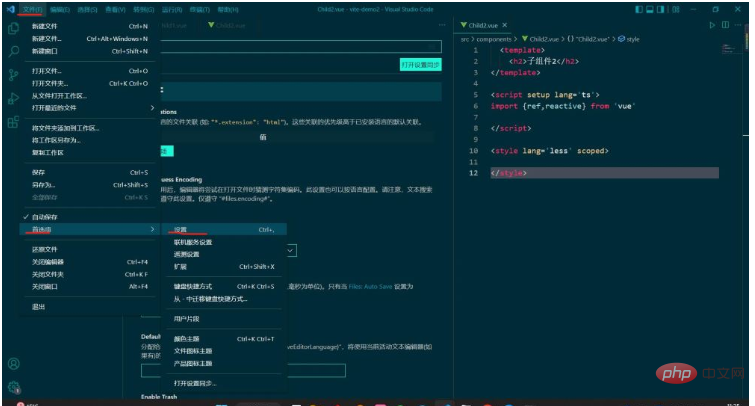Open the 帮助(H) menu
Screen dimensions: 755x406
tap(228, 10)
